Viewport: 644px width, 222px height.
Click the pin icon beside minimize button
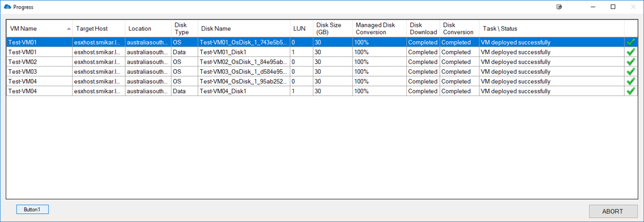[559, 7]
